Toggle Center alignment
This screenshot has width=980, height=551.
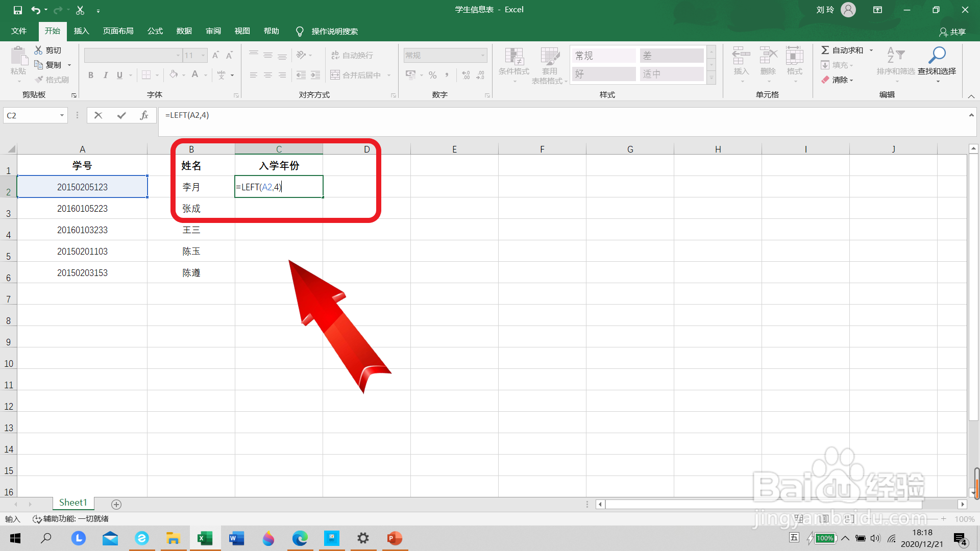pyautogui.click(x=268, y=75)
